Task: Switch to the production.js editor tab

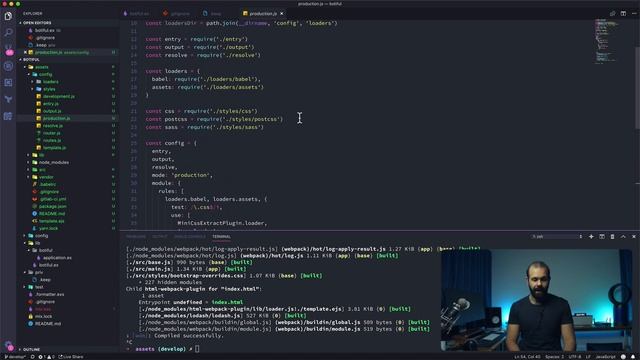Action: point(263,13)
